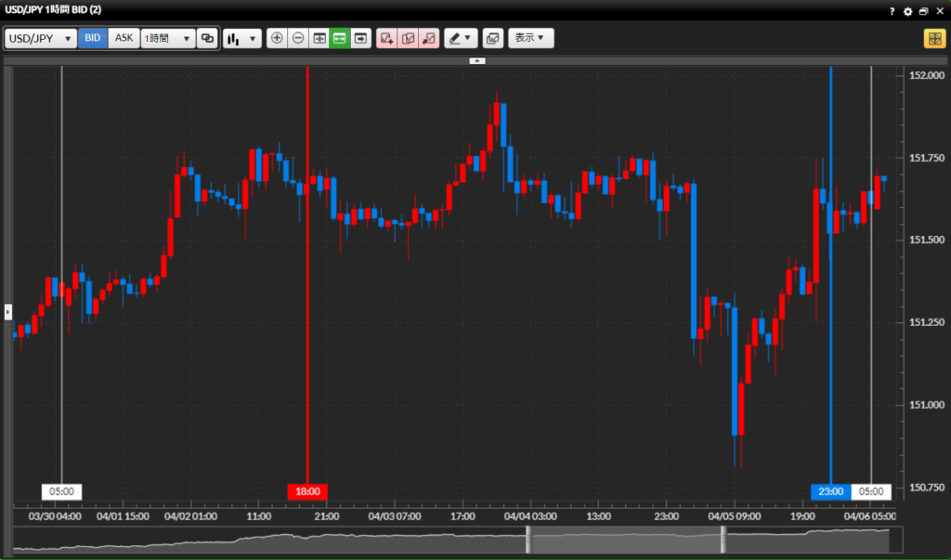Image resolution: width=951 pixels, height=560 pixels.
Task: Click the overlapping windows icon after 1時間
Action: click(x=207, y=39)
